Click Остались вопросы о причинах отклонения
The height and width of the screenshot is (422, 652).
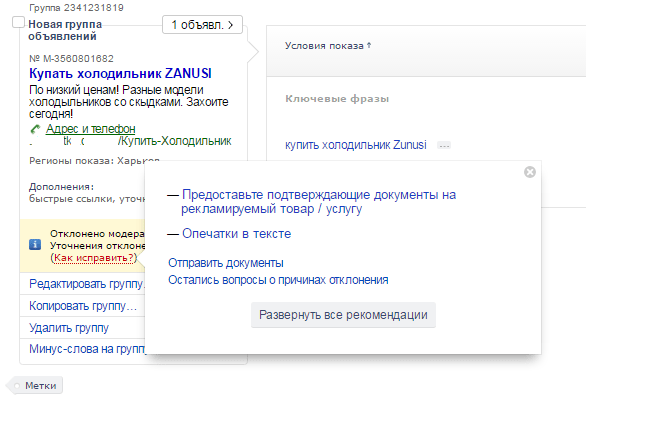[x=278, y=280]
